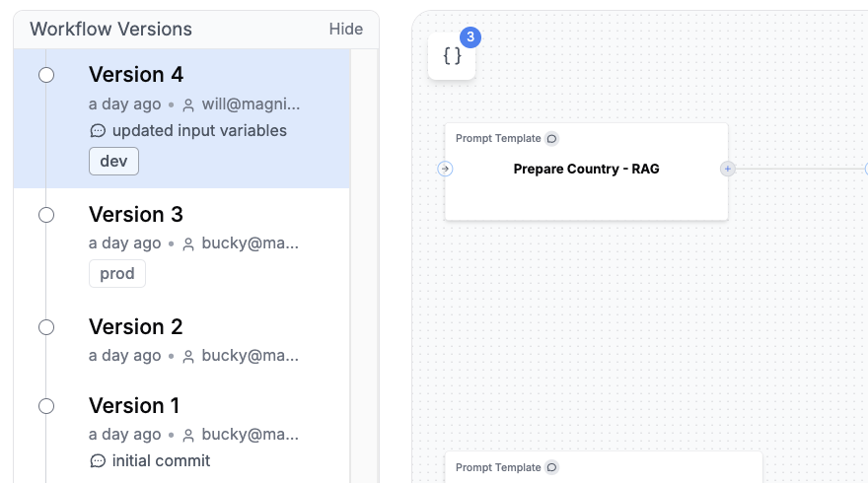The height and width of the screenshot is (483, 868).
Task: Open Version 3 entry title
Action: pyautogui.click(x=136, y=215)
